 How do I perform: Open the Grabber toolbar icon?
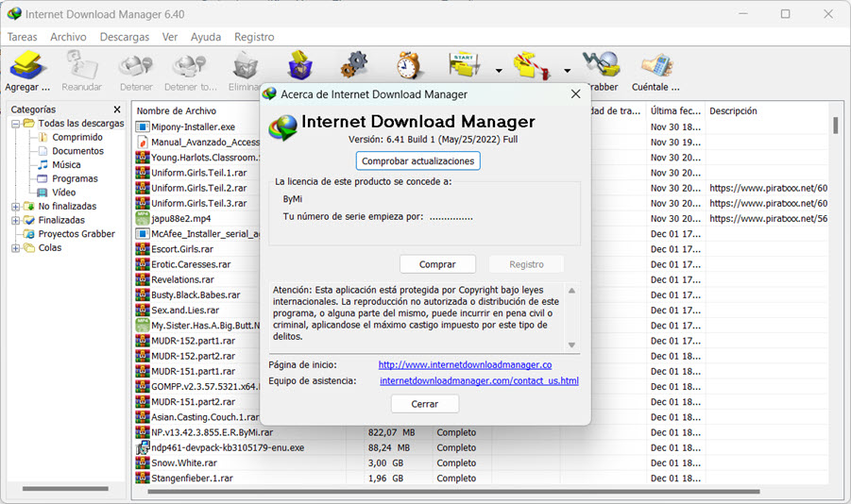pos(602,64)
